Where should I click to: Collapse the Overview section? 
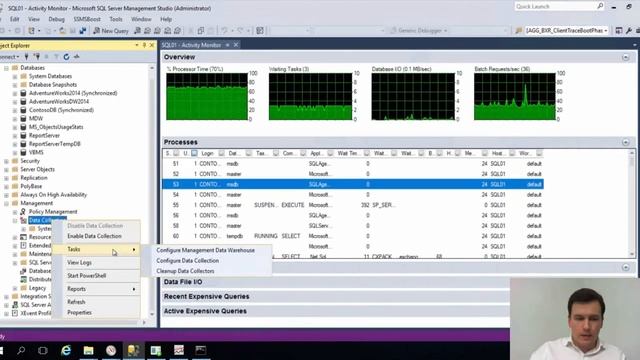(626, 57)
